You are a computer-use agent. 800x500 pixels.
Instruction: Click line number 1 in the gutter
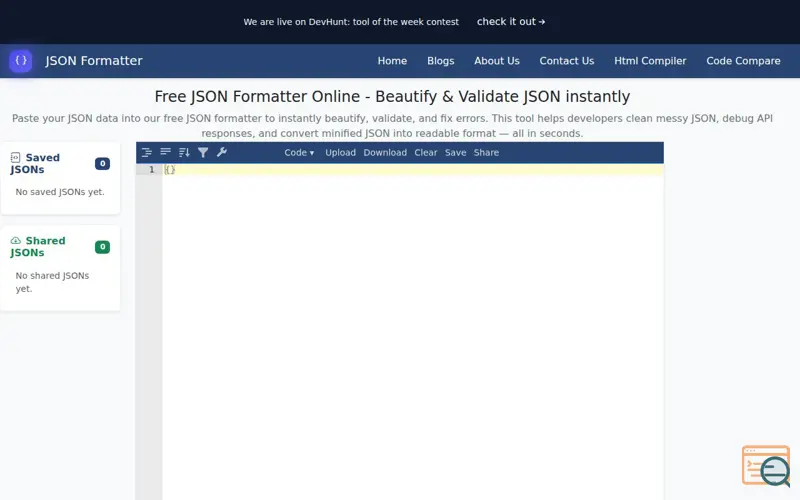[152, 169]
